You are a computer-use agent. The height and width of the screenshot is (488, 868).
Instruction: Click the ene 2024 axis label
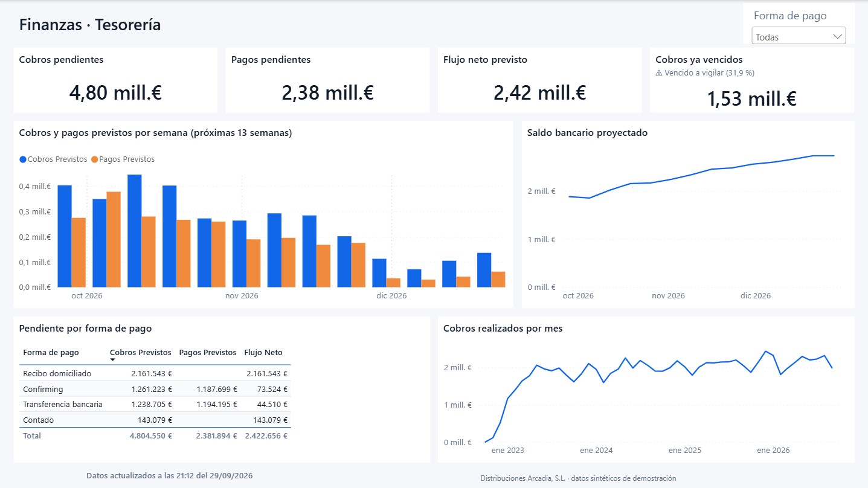(x=596, y=451)
